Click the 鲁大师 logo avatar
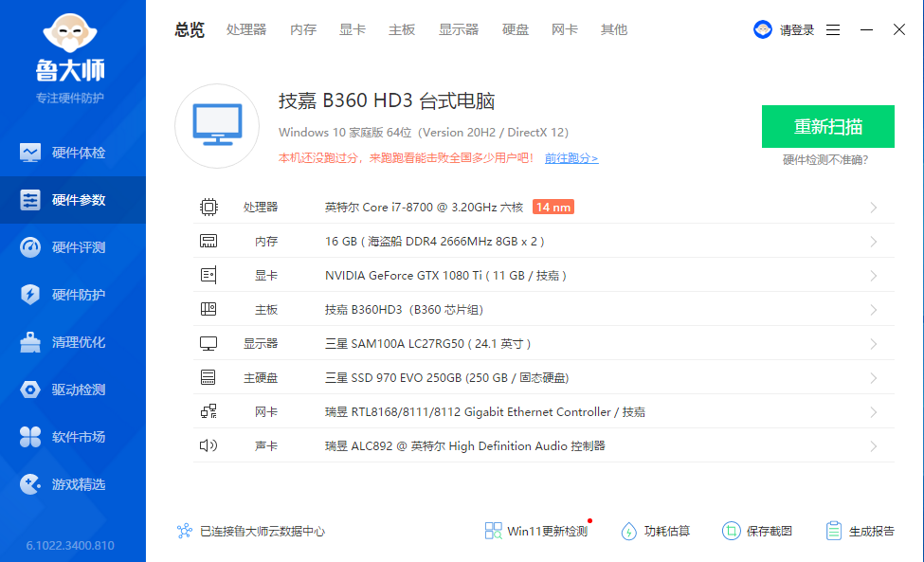This screenshot has width=924, height=562. click(x=70, y=33)
